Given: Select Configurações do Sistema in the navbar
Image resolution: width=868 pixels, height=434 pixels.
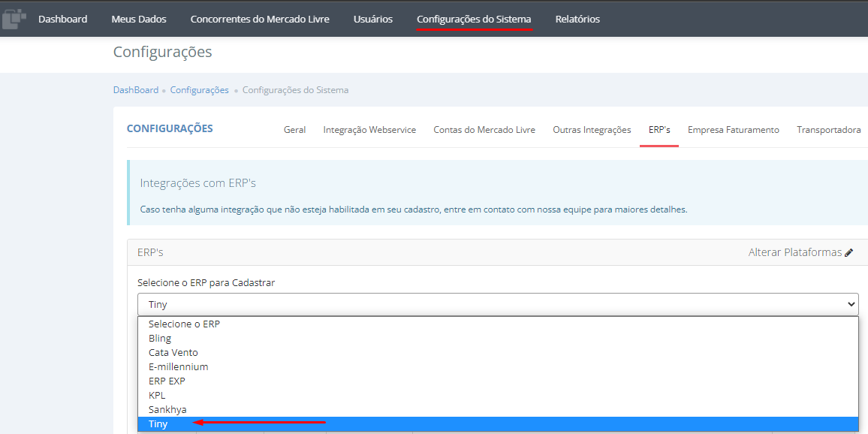Looking at the screenshot, I should pos(474,19).
